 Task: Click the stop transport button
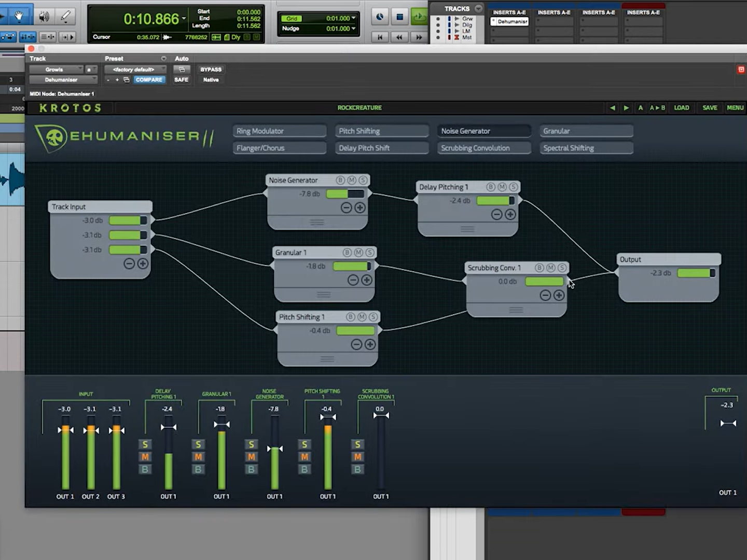click(399, 17)
